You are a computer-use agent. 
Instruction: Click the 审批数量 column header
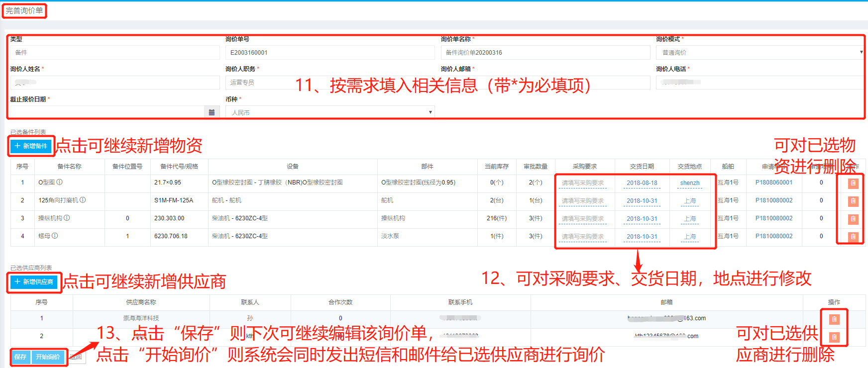tap(536, 167)
